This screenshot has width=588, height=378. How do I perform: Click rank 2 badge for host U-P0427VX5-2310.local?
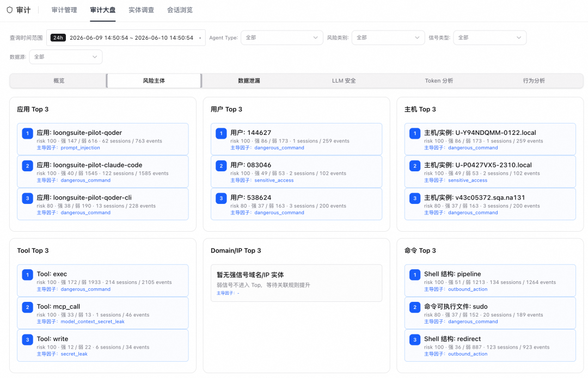click(415, 166)
